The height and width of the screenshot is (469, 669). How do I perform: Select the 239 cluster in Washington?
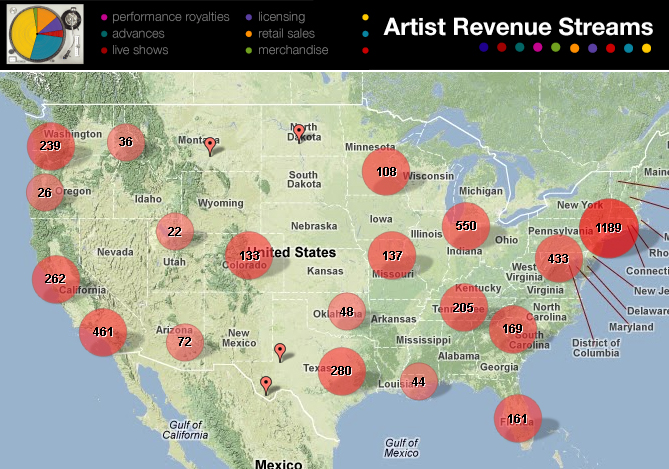pos(51,146)
